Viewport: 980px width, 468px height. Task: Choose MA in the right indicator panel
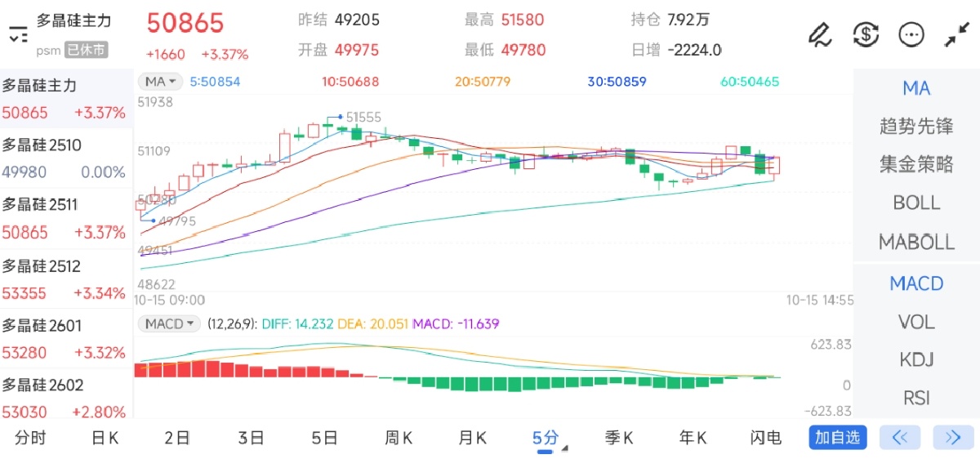tap(916, 88)
